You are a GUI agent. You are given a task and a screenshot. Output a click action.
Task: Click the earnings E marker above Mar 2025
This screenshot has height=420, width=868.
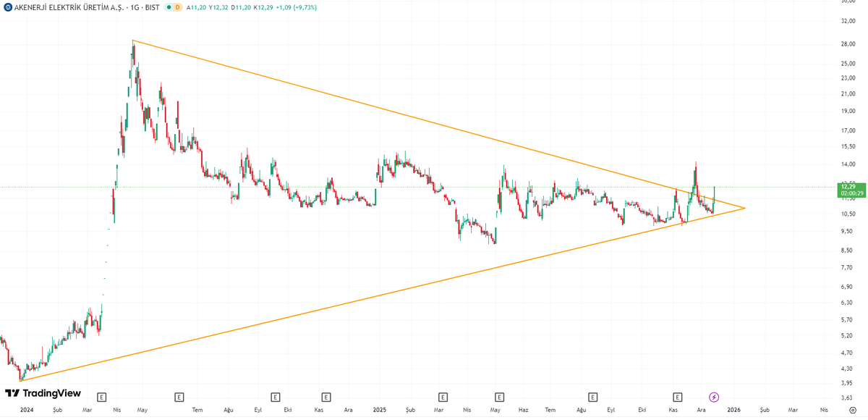(x=443, y=397)
